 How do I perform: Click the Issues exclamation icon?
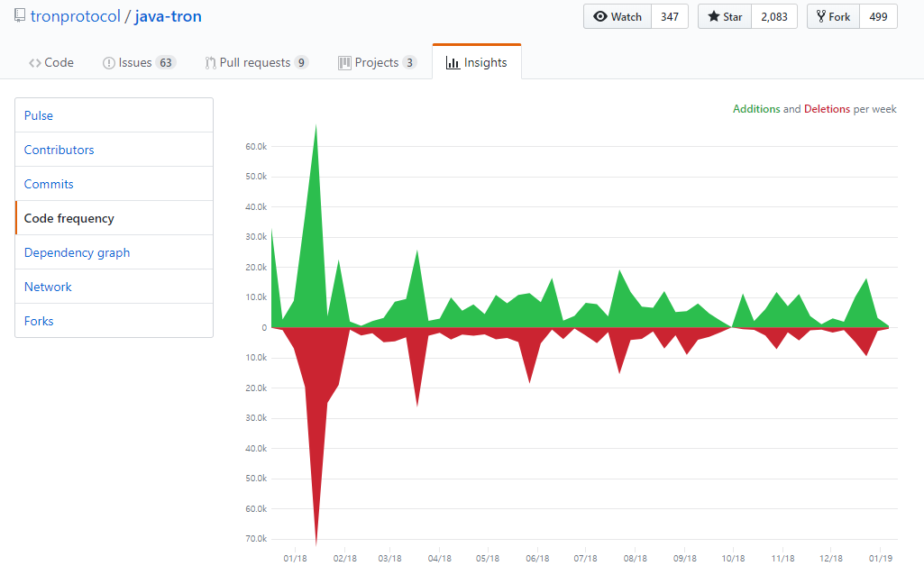[x=108, y=63]
